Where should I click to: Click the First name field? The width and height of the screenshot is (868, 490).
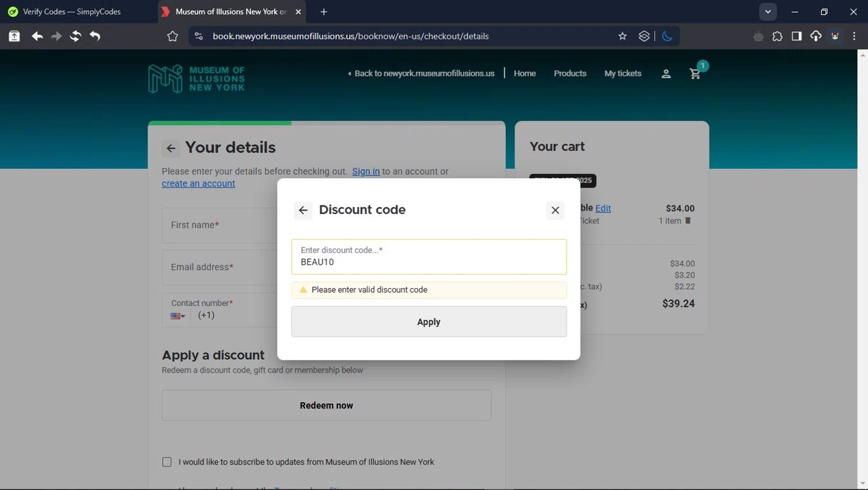(220, 225)
